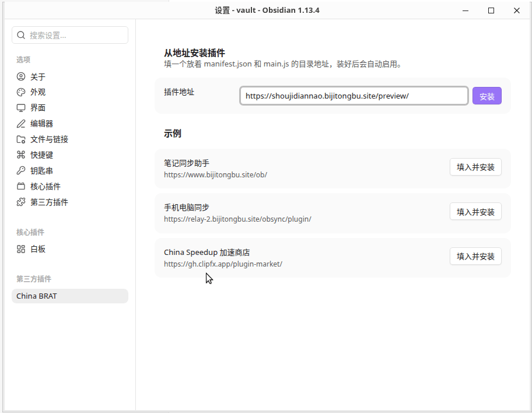Focus the 插件地址 URL input field
The height and width of the screenshot is (413, 532).
354,96
